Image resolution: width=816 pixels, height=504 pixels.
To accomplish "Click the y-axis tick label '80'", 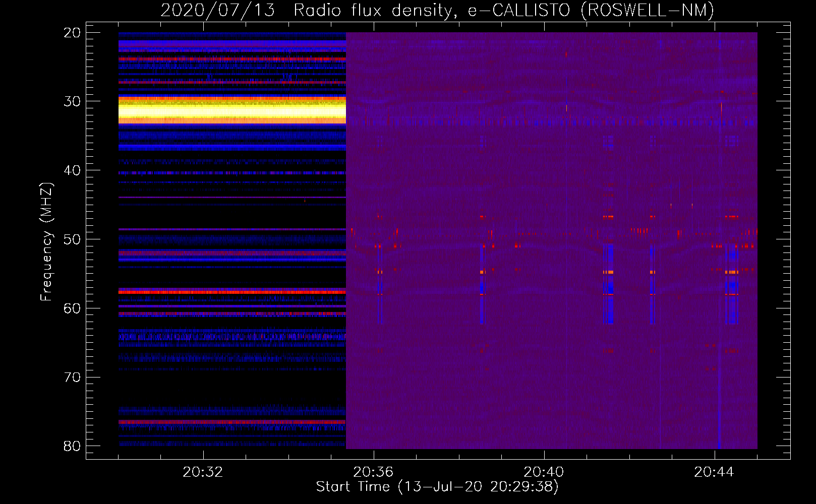I will (72, 446).
